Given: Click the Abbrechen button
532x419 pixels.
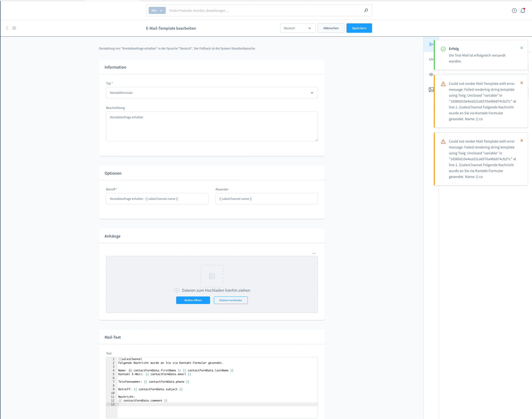Looking at the screenshot, I should [331, 28].
